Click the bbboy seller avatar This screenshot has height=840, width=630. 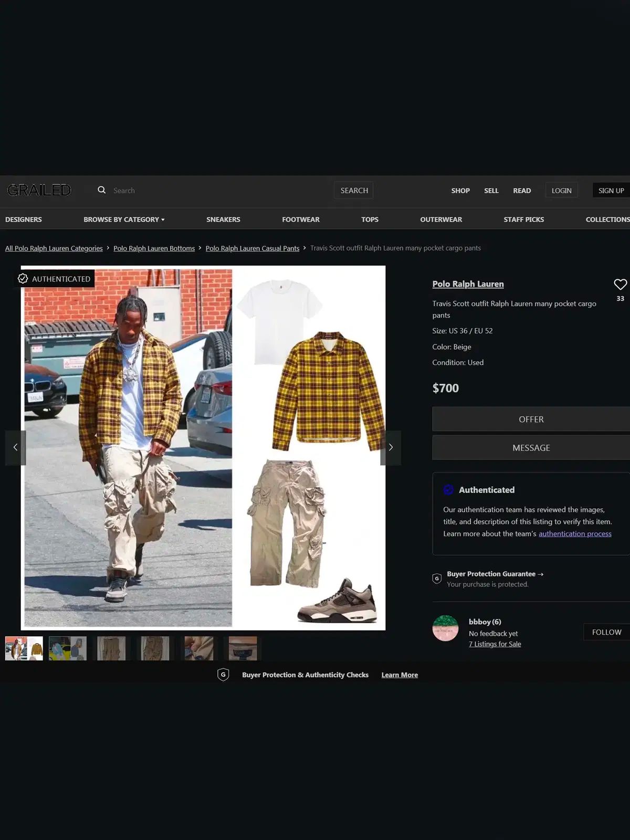click(x=445, y=628)
